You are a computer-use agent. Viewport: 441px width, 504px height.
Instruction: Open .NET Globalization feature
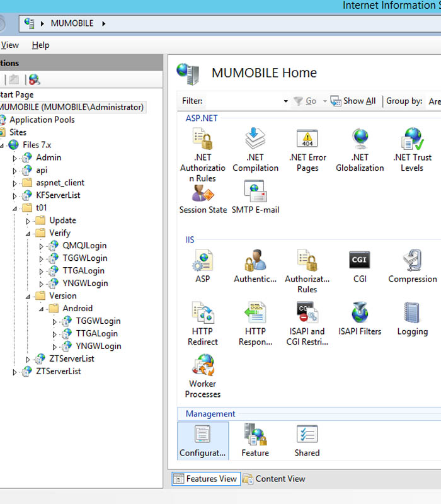[360, 149]
